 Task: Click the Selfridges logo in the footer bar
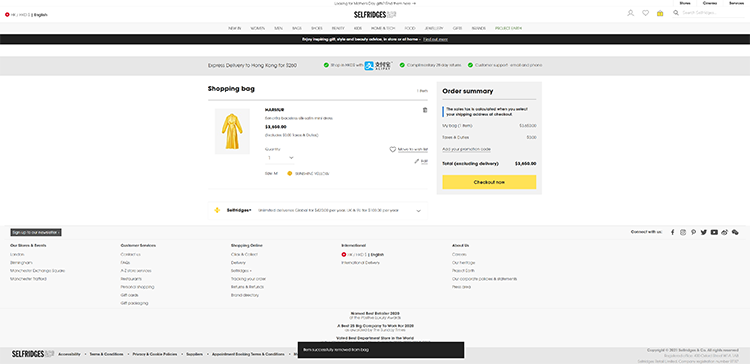pos(33,354)
